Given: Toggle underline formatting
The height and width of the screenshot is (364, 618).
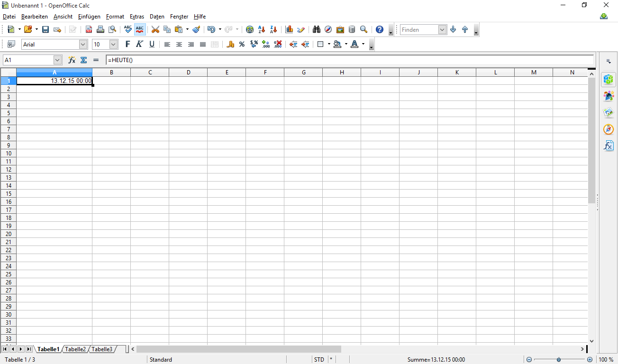Looking at the screenshot, I should tap(152, 44).
